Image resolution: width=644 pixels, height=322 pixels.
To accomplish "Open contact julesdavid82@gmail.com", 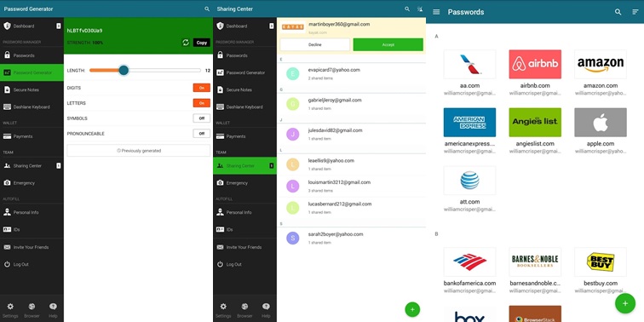I will pyautogui.click(x=352, y=135).
